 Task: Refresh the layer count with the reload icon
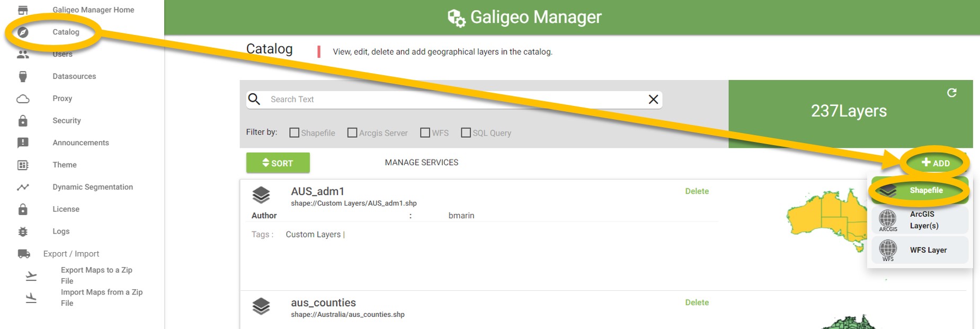click(x=952, y=93)
